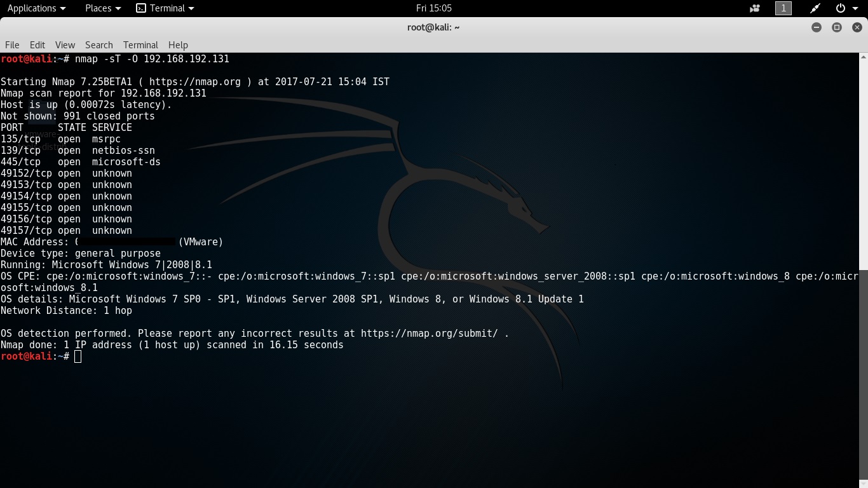Open the Search menu
Viewport: 868px width, 488px height.
click(98, 45)
